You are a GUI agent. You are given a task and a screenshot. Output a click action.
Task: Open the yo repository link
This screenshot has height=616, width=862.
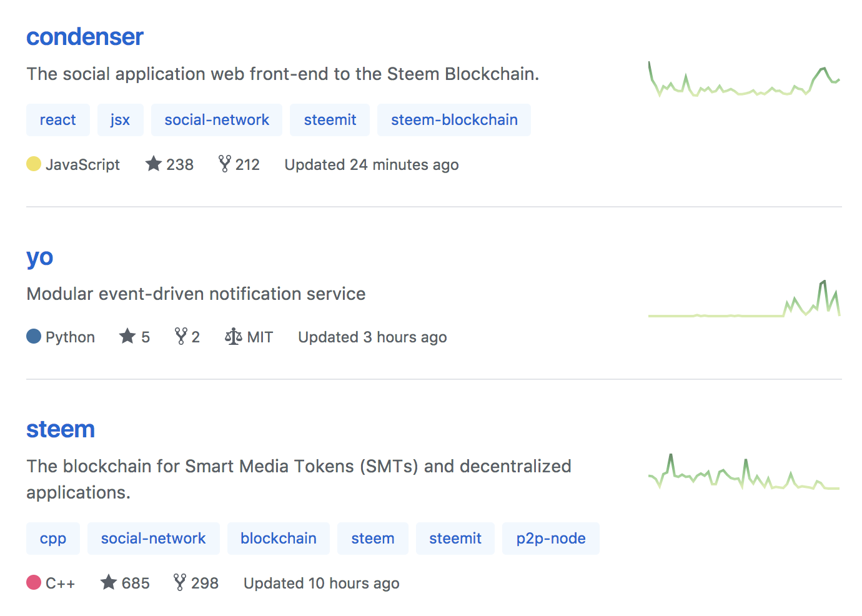point(40,257)
